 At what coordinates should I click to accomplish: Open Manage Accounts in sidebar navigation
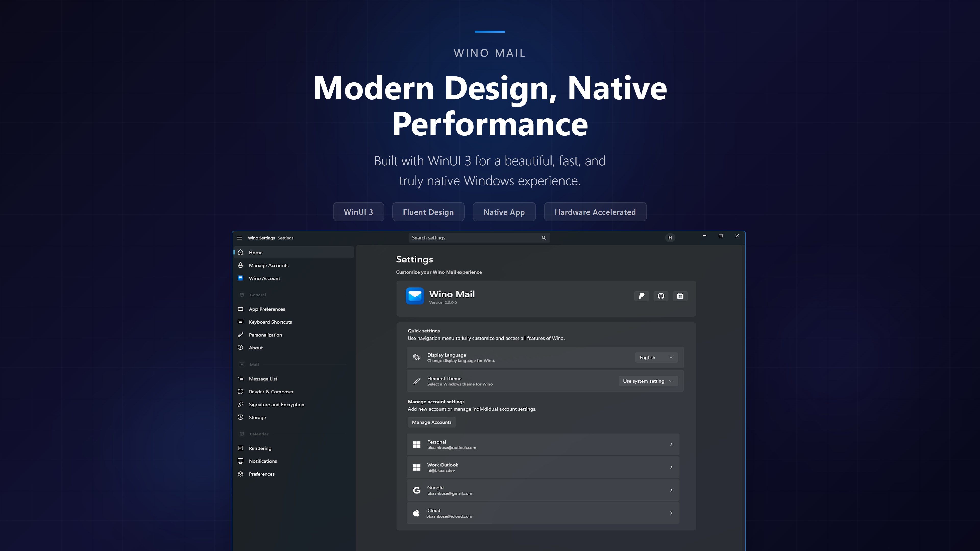[x=294, y=265]
